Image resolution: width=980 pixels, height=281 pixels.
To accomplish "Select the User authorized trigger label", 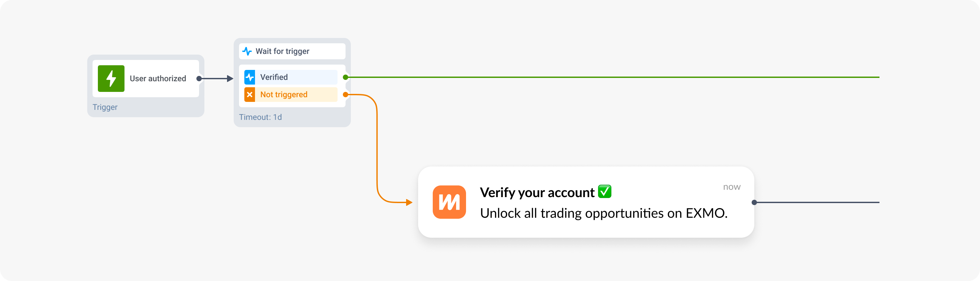I will click(x=157, y=79).
